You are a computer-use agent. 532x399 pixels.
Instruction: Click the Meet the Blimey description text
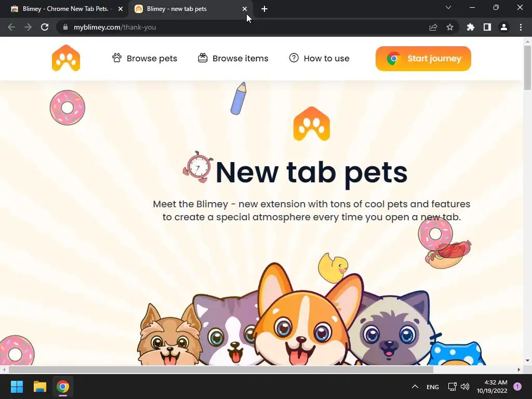pos(312,210)
